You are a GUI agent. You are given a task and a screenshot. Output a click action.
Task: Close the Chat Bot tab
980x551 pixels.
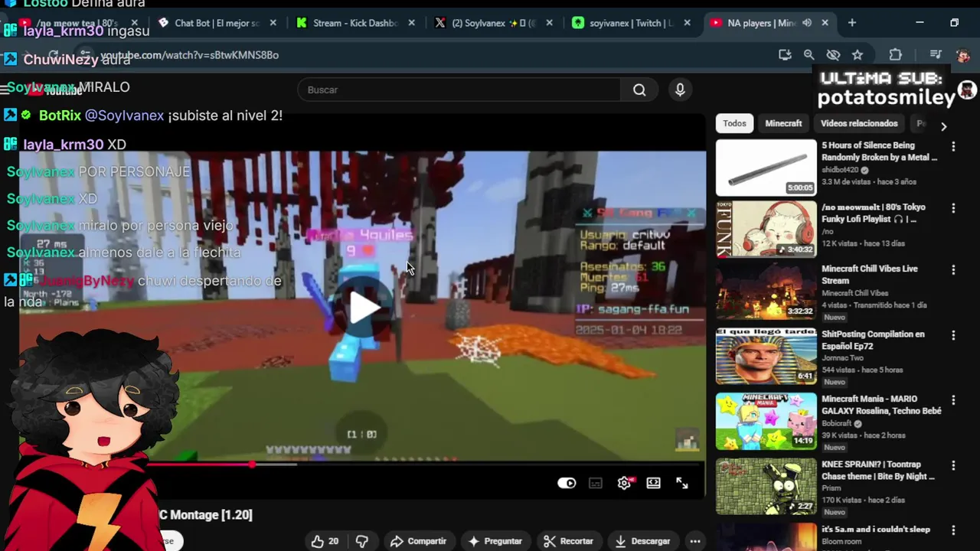tap(273, 23)
